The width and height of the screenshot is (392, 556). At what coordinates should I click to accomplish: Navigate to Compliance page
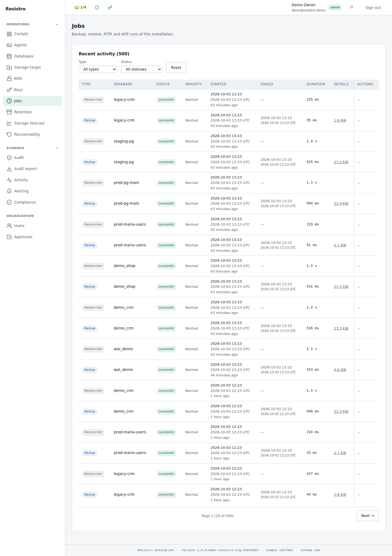[33, 203]
